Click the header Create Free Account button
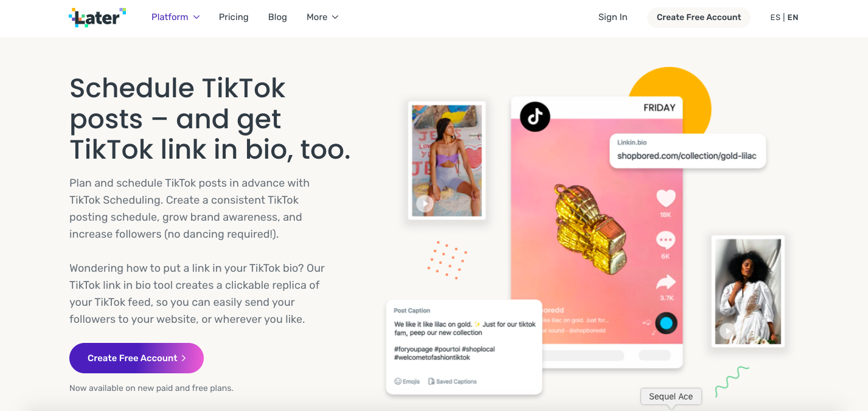868x411 pixels. (x=699, y=17)
